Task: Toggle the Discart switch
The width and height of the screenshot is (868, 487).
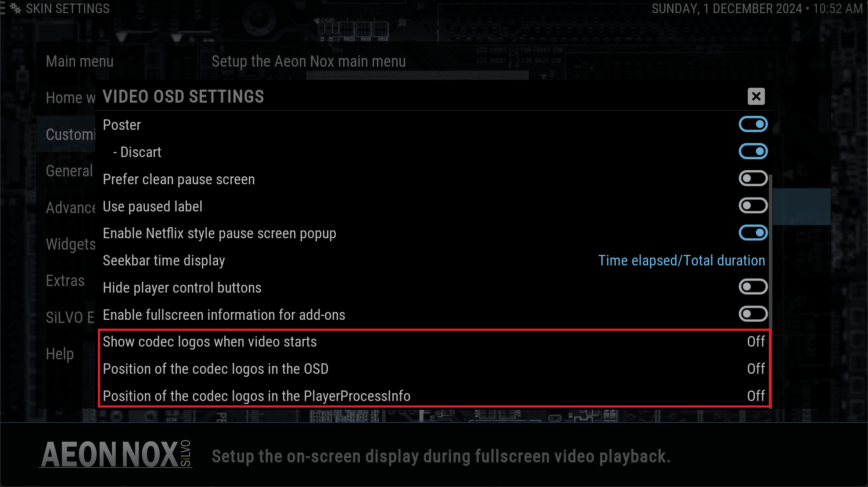Action: 753,152
